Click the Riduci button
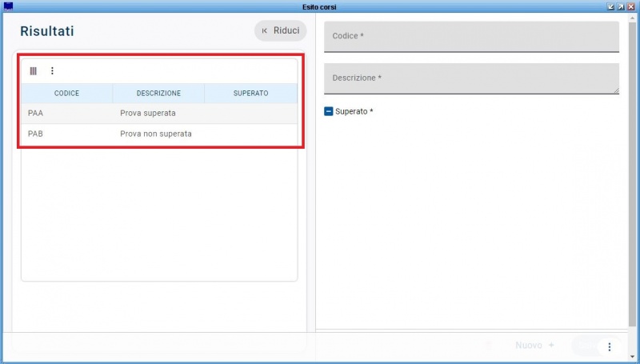 tap(281, 30)
